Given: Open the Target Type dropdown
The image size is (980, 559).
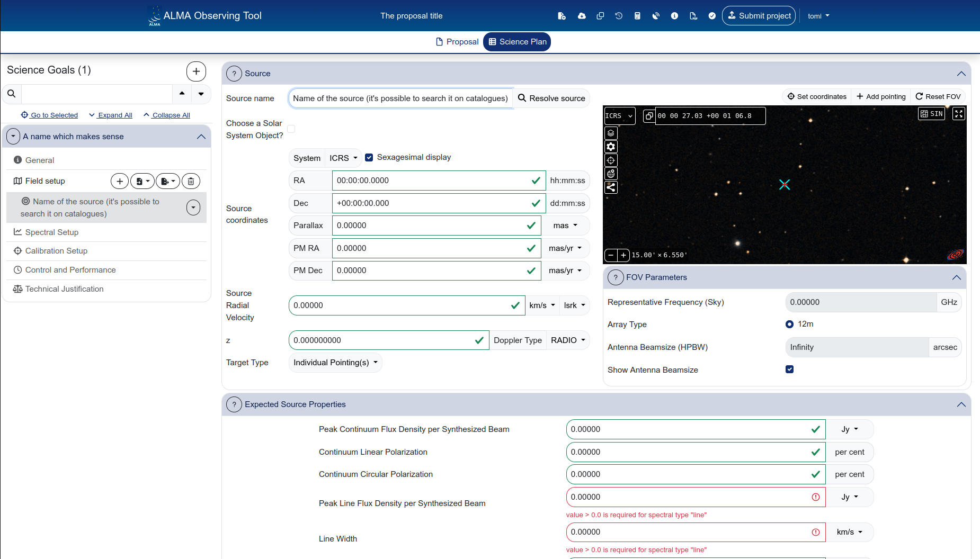Looking at the screenshot, I should (335, 363).
